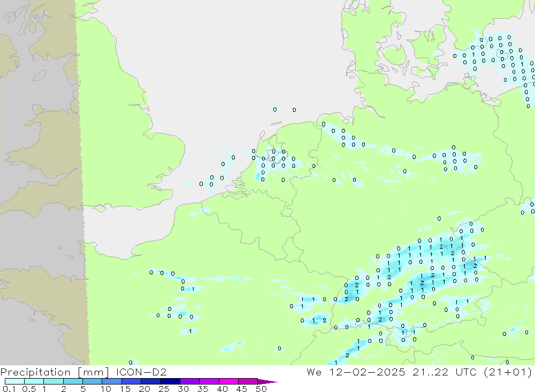Click the '45' legend value
The image size is (535, 392).
point(242,389)
